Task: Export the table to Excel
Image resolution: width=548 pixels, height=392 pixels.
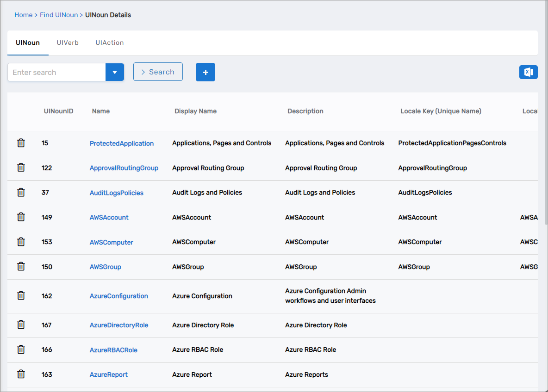Action: click(x=528, y=72)
